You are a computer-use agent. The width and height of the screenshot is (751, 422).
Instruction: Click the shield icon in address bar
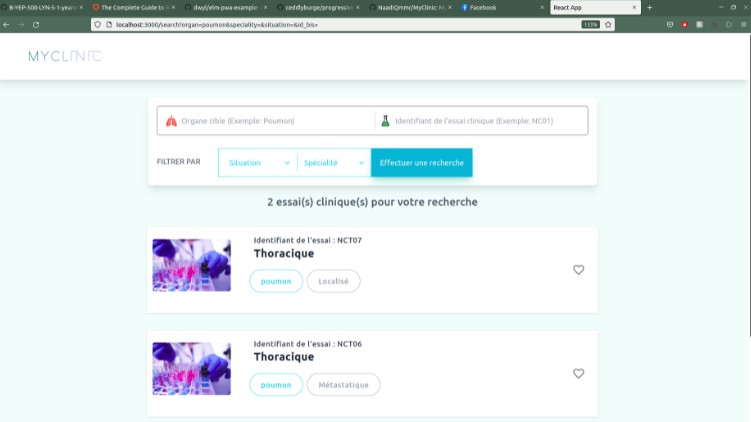pos(97,24)
